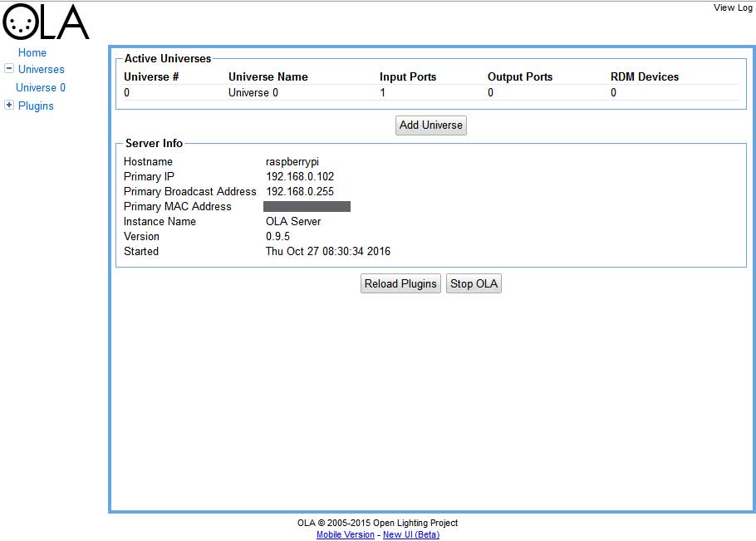The width and height of the screenshot is (756, 541).
Task: Click the Universe # column header
Action: [x=151, y=77]
